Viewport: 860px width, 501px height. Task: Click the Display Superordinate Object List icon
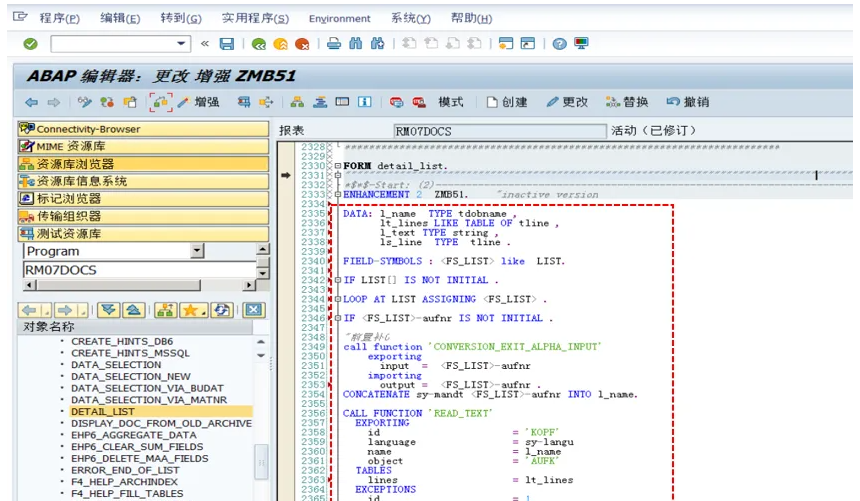pos(165,310)
